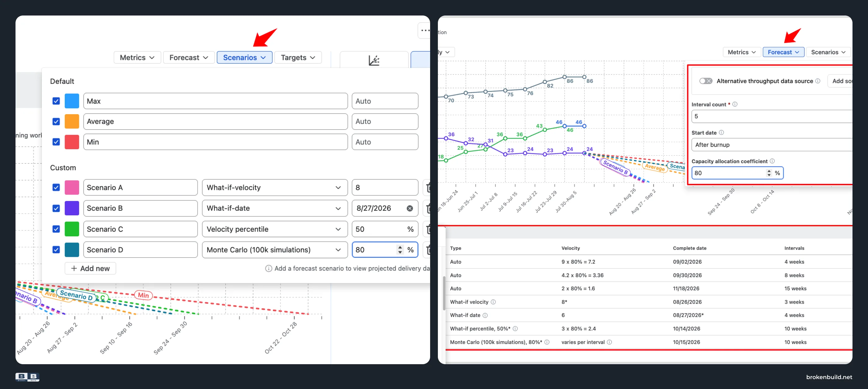The image size is (868, 389).
Task: Click info icon beside varies per interval
Action: (x=610, y=342)
